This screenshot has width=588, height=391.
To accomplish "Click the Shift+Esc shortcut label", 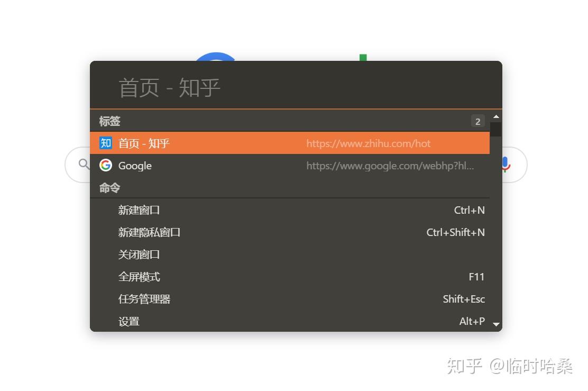I will click(x=464, y=299).
